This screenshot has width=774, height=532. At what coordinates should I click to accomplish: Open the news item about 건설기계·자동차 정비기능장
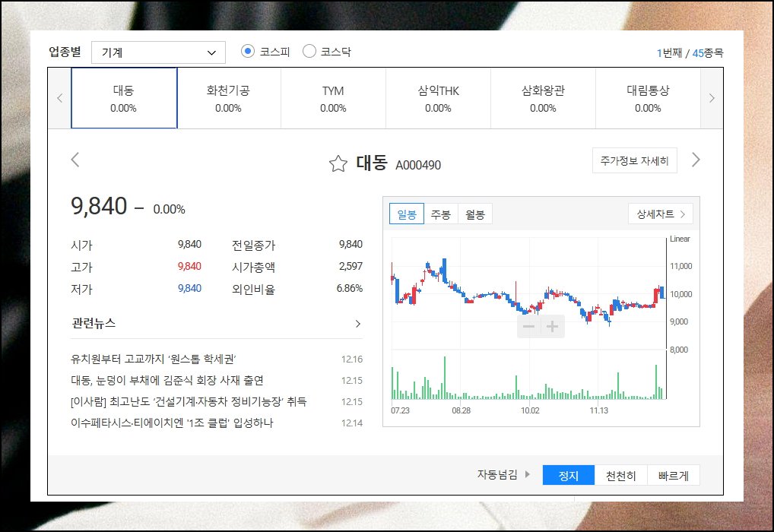click(x=189, y=401)
